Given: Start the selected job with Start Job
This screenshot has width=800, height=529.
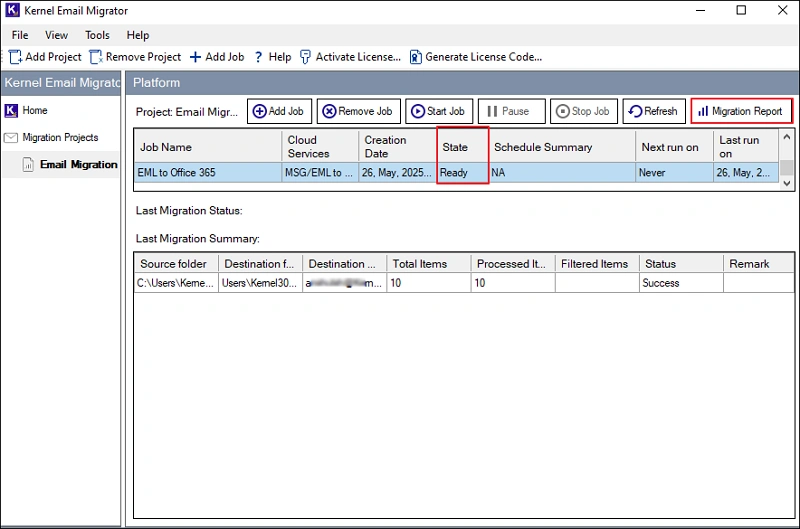Looking at the screenshot, I should pyautogui.click(x=439, y=111).
